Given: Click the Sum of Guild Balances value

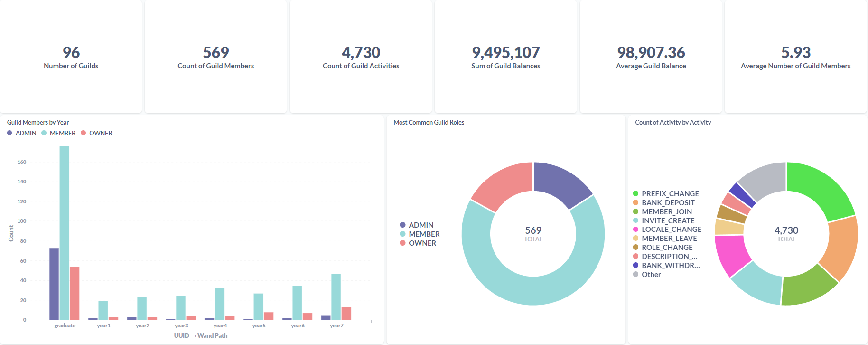Looking at the screenshot, I should click(505, 52).
